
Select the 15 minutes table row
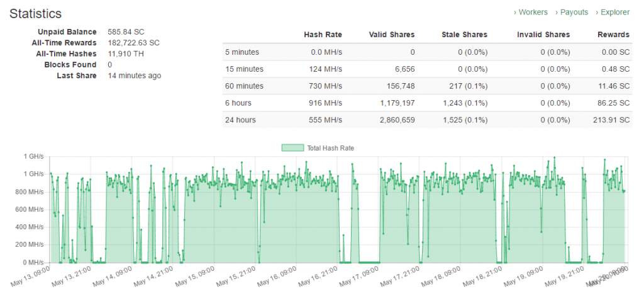pos(426,69)
